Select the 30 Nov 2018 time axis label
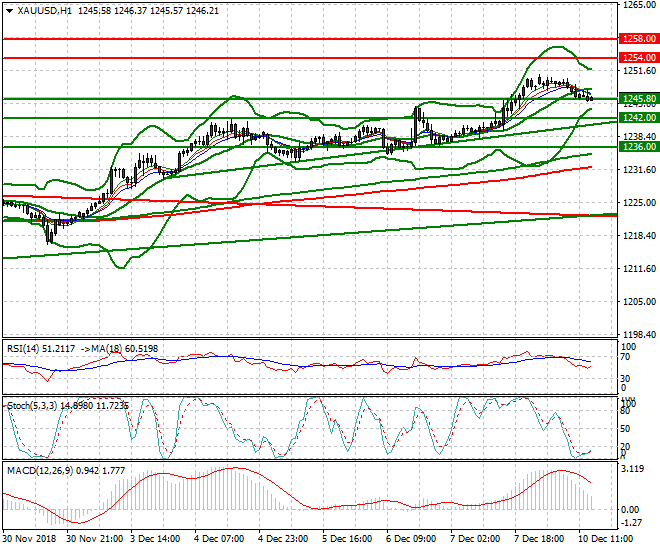This screenshot has width=660, height=550. pyautogui.click(x=29, y=539)
